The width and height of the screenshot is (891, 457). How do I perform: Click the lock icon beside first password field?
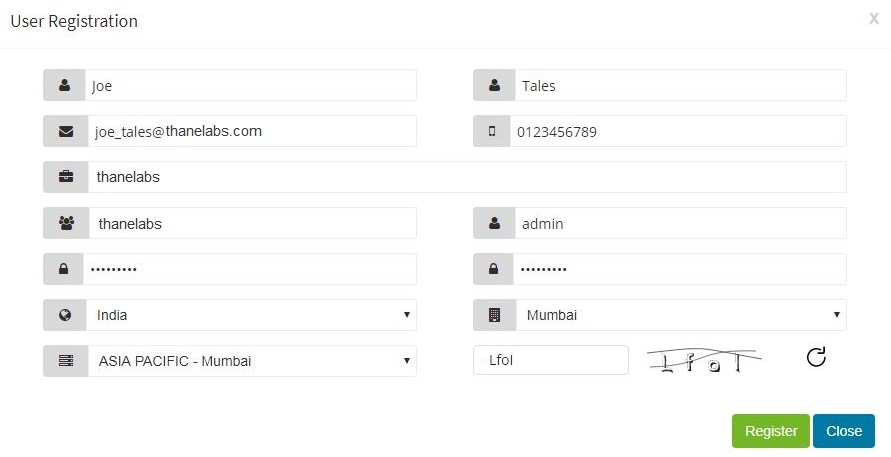(64, 269)
